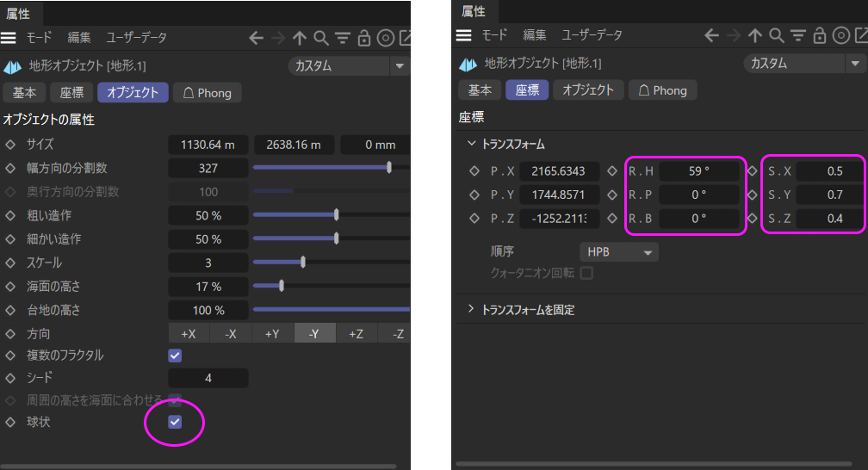This screenshot has height=470, width=868.
Task: Collapse the トランスフォーム section
Action: pyautogui.click(x=471, y=145)
